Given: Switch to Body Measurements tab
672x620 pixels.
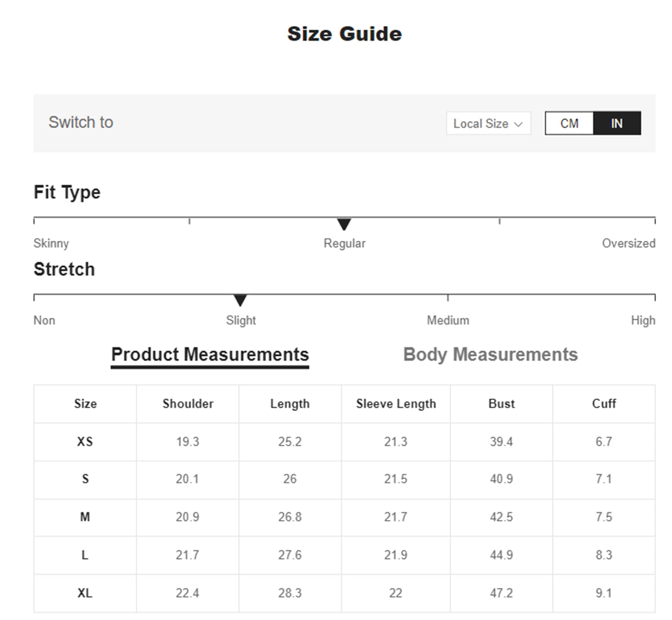Looking at the screenshot, I should (490, 354).
